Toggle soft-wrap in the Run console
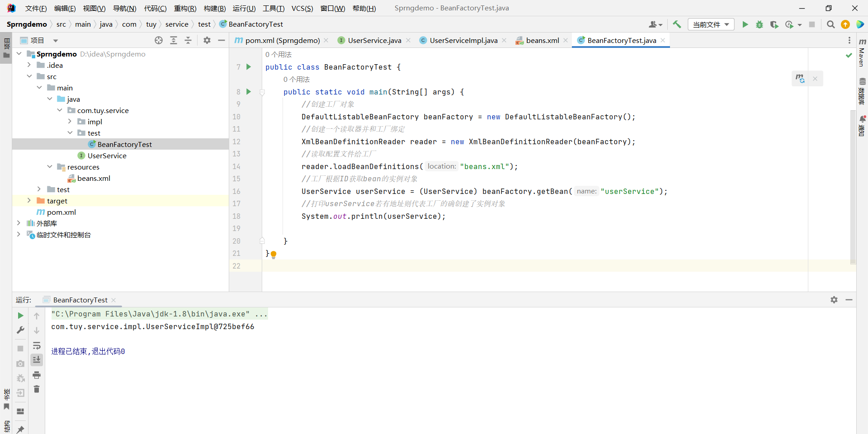This screenshot has width=868, height=434. point(37,346)
